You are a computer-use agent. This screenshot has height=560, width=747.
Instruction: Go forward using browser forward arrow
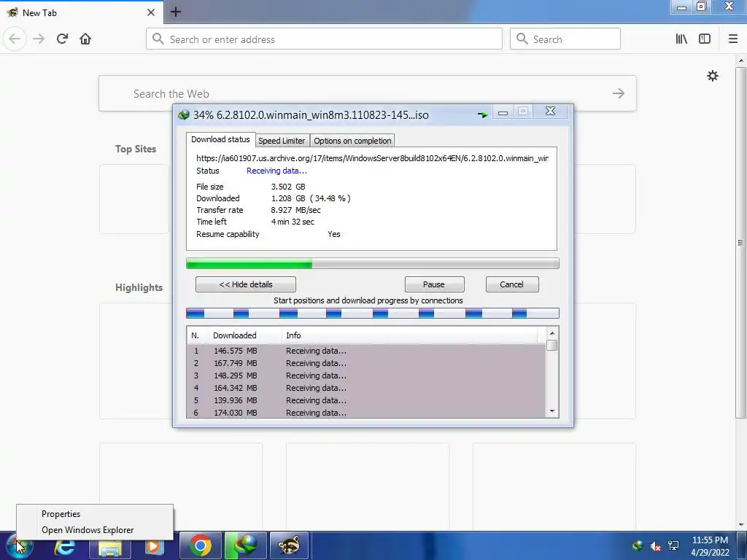pos(39,39)
